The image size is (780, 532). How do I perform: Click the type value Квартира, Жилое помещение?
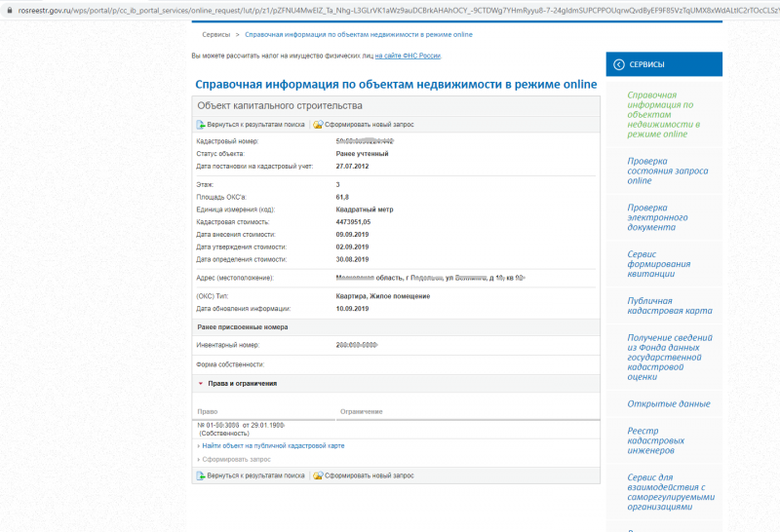[383, 296]
